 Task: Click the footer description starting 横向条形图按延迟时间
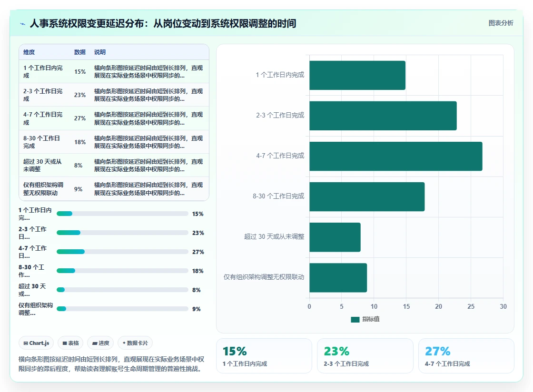pyautogui.click(x=111, y=364)
